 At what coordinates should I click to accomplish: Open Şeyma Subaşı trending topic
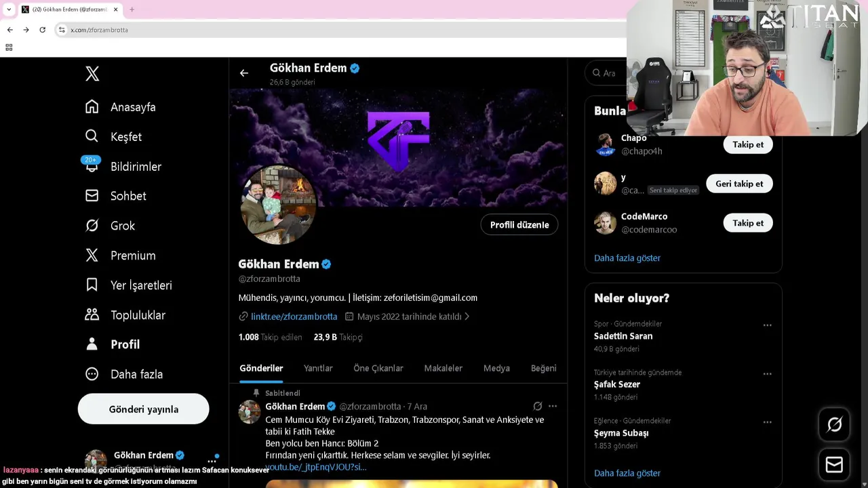click(x=621, y=433)
